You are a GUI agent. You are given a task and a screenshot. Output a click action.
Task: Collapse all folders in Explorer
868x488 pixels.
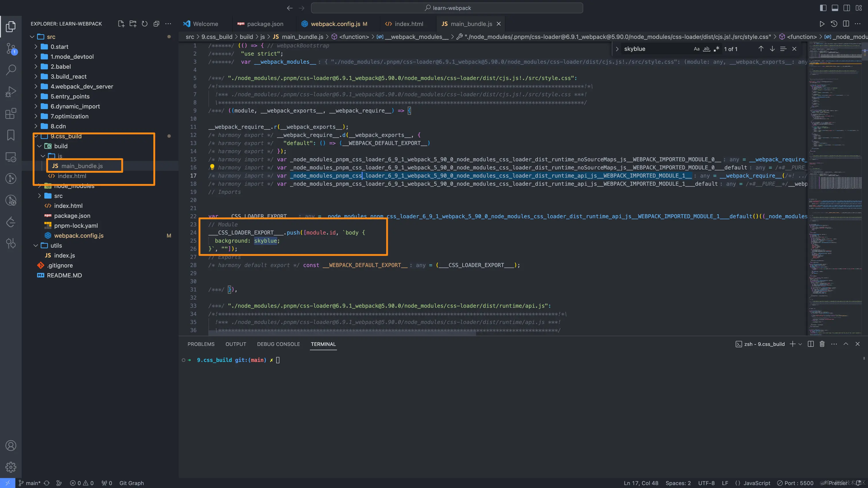click(x=156, y=24)
